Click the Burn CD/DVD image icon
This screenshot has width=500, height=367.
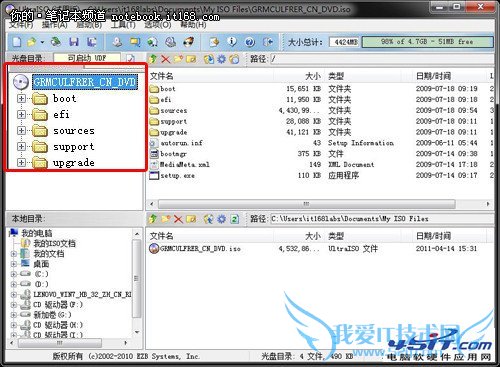(189, 42)
